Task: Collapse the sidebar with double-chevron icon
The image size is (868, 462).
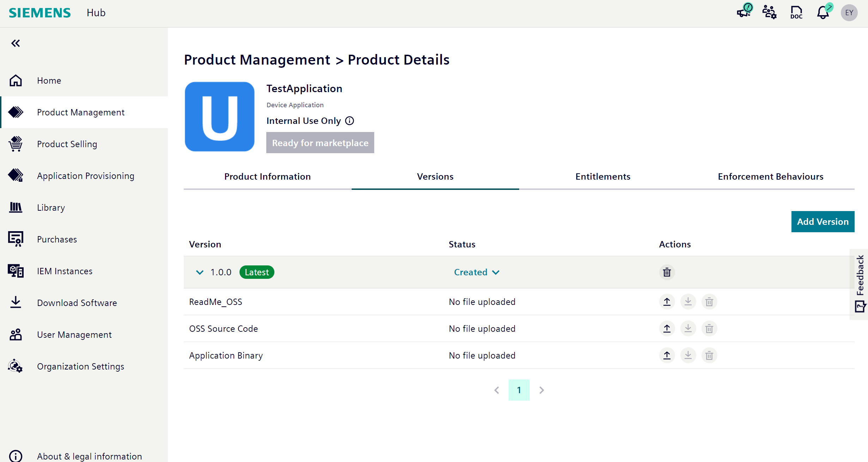Action: point(16,43)
